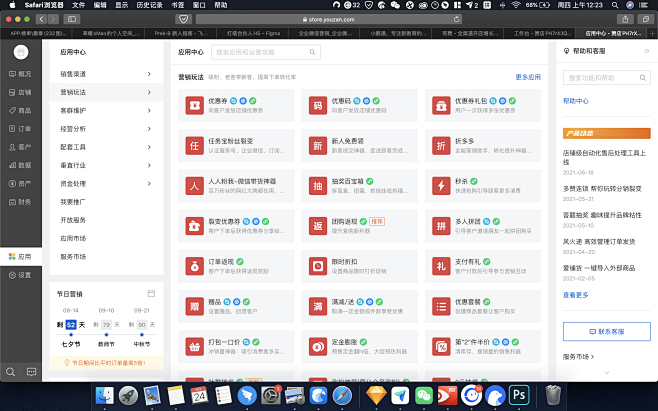
Task: Click the sidebar search magnifier icon
Action: pos(10,372)
